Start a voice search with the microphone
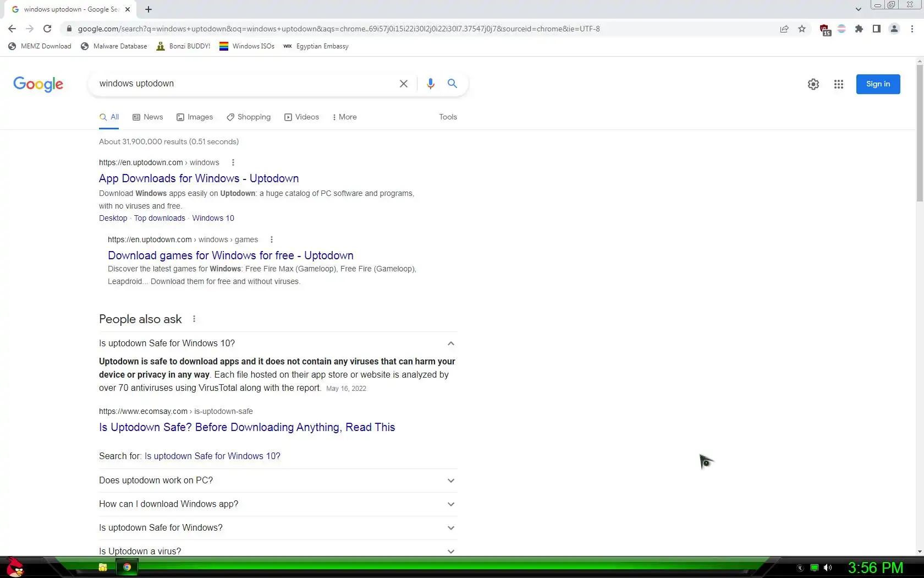 pyautogui.click(x=431, y=84)
